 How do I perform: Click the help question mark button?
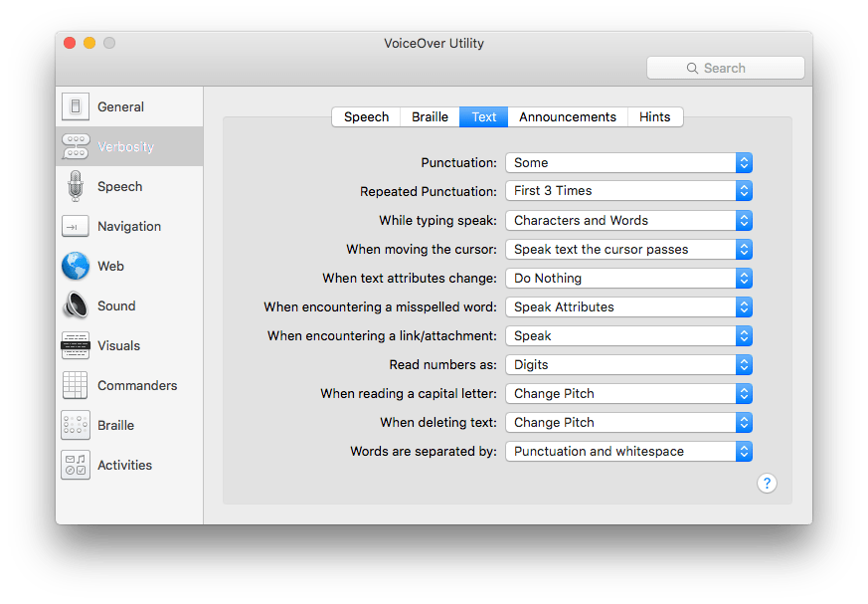[x=767, y=483]
